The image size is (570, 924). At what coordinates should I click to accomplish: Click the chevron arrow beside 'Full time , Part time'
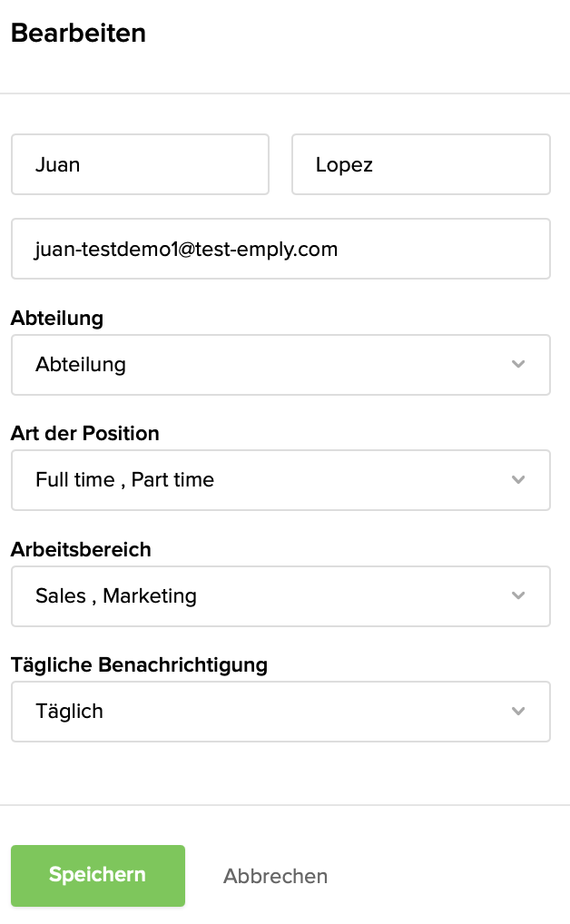518,479
